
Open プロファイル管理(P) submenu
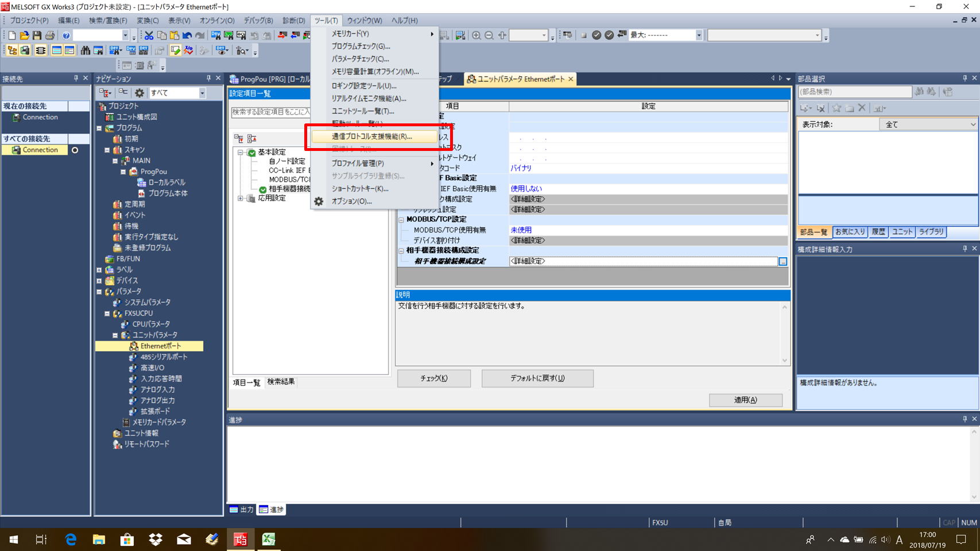(375, 164)
